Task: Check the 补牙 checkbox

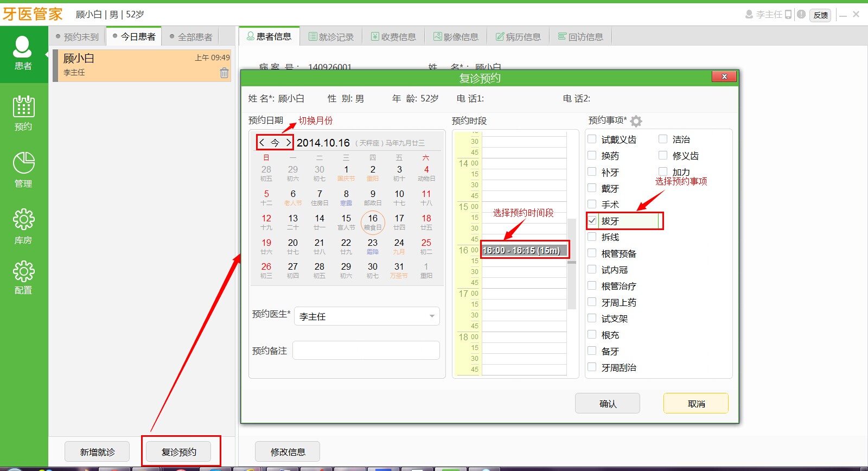Action: click(592, 172)
